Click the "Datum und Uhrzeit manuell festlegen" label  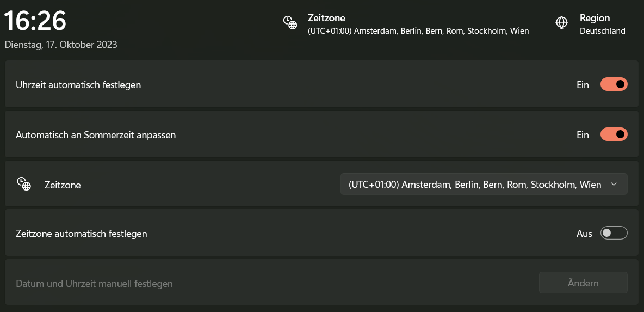(94, 284)
